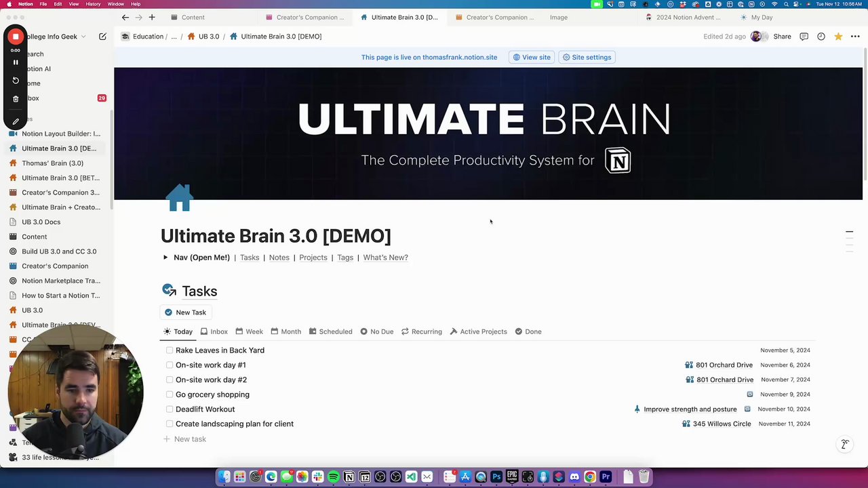The image size is (868, 488).
Task: Delete the recording with trash icon
Action: pos(16,99)
